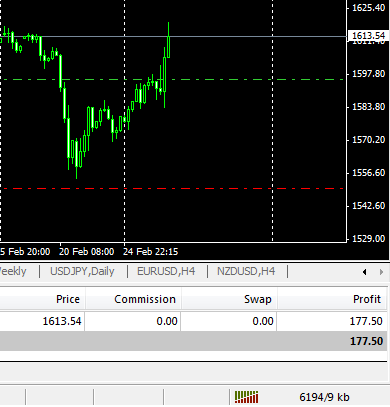390x407 pixels.
Task: Click the 1625.40 price scale label
Action: coord(369,7)
